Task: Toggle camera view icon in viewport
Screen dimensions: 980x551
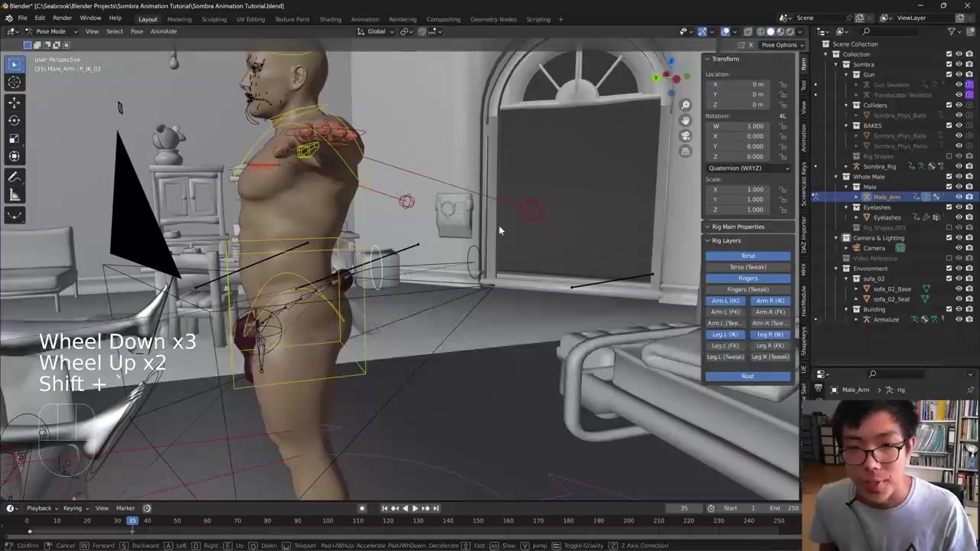Action: (x=685, y=135)
